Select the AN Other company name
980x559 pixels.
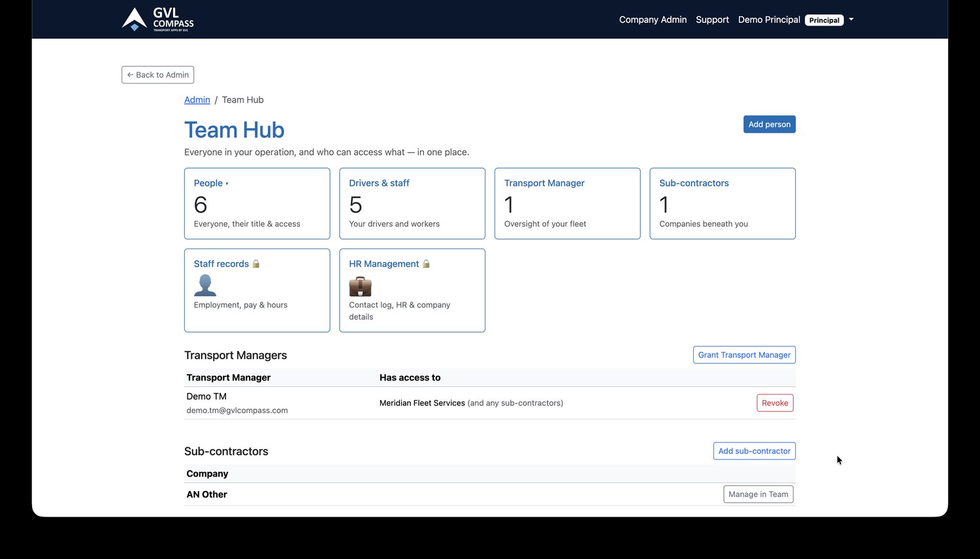(x=207, y=494)
